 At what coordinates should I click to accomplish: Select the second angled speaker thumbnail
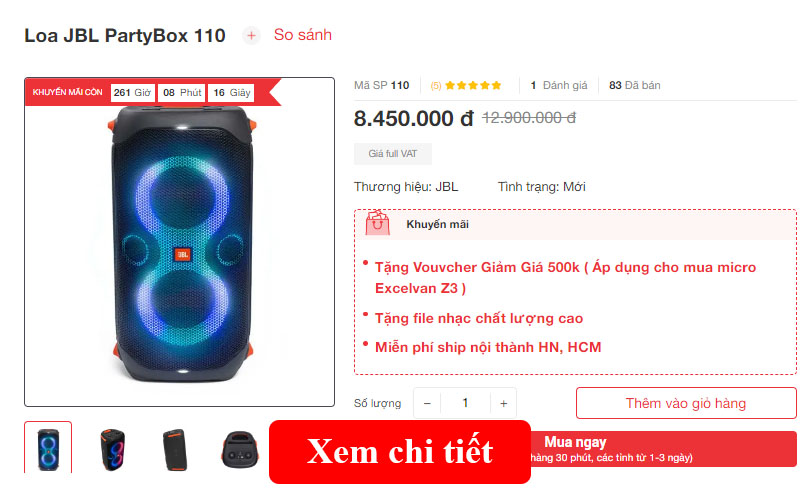coord(112,449)
